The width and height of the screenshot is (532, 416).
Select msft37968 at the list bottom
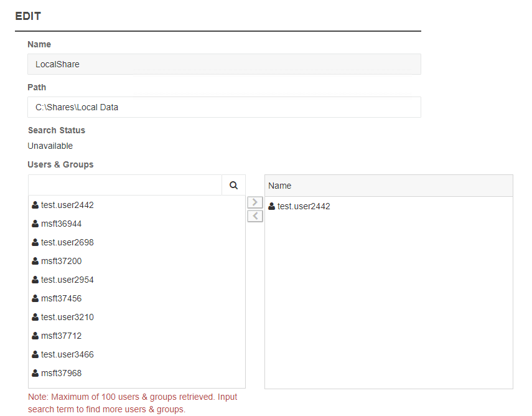coord(61,373)
